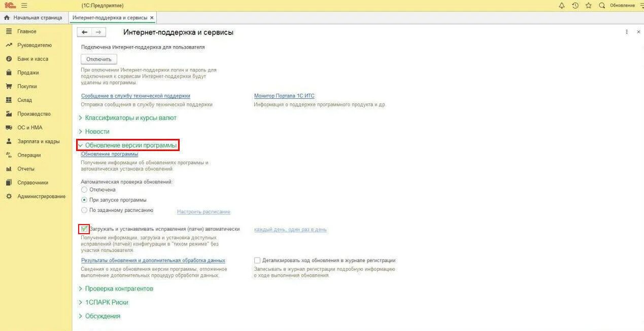Click the 1C logo icon
This screenshot has height=331, width=644.
point(9,6)
